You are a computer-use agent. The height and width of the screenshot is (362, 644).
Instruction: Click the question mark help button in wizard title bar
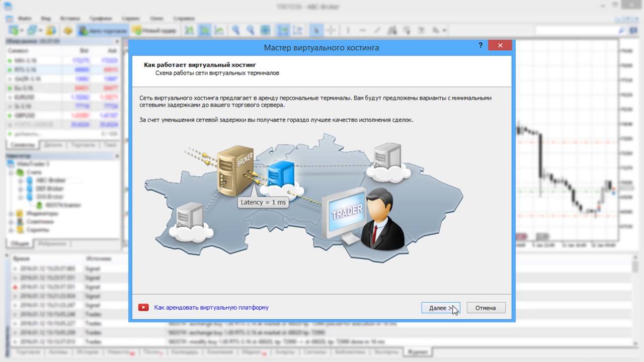point(481,45)
